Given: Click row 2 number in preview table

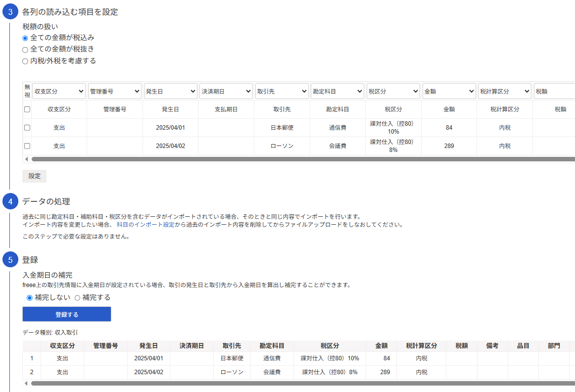Looking at the screenshot, I should pyautogui.click(x=32, y=372).
